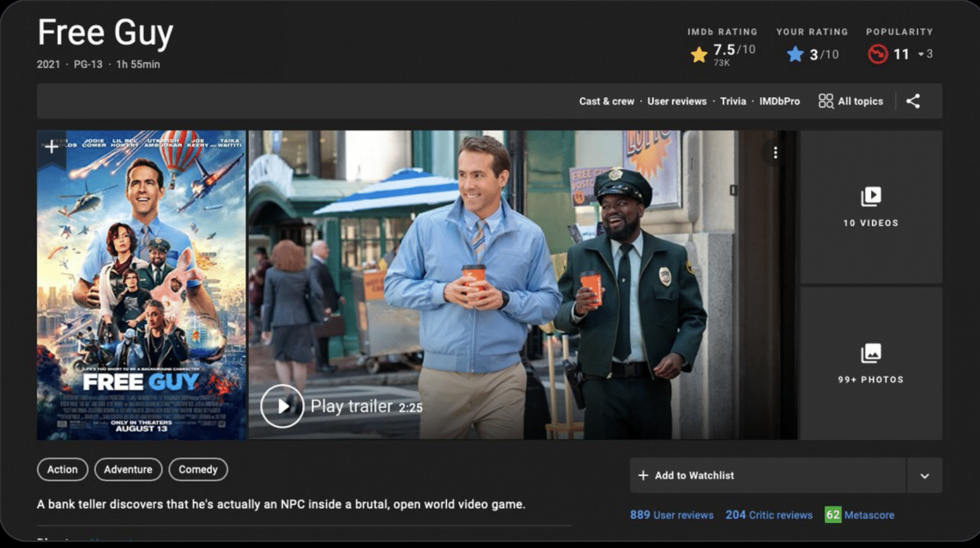This screenshot has height=548, width=980.
Task: Click the Free Guy poster image
Action: [141, 285]
